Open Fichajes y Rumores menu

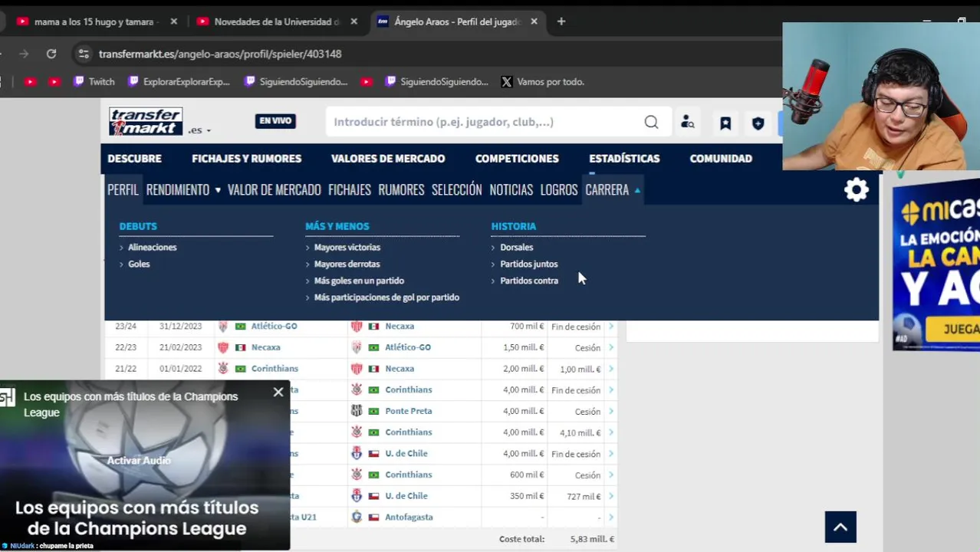[x=246, y=159]
